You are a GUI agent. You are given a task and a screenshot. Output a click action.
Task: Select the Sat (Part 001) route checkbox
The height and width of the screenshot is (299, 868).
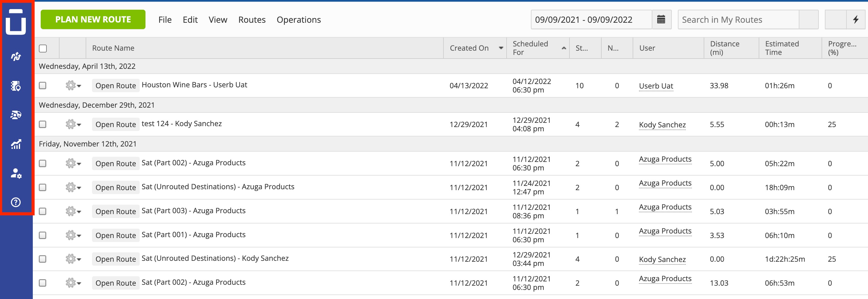(43, 235)
